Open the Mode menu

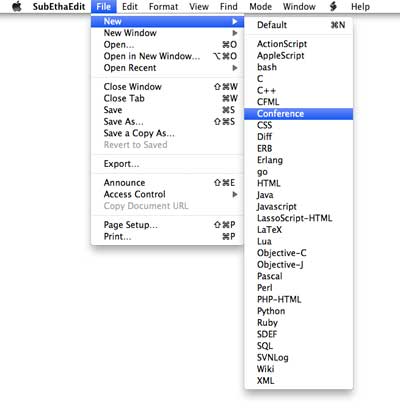coord(260,6)
